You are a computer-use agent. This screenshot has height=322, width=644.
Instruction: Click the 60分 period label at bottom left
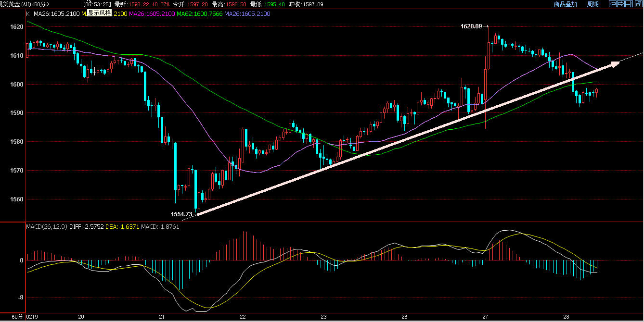point(17,317)
